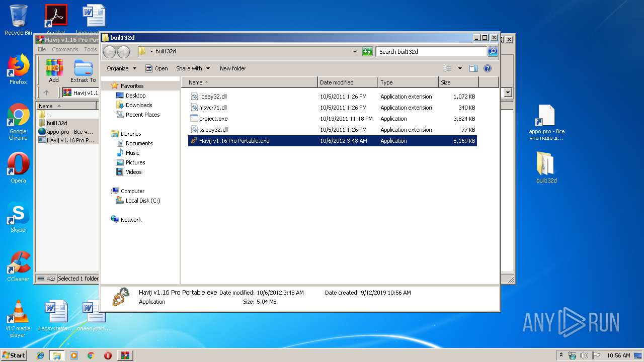Click the clock showing 10:56 AM
The image size is (644, 362).
click(618, 355)
